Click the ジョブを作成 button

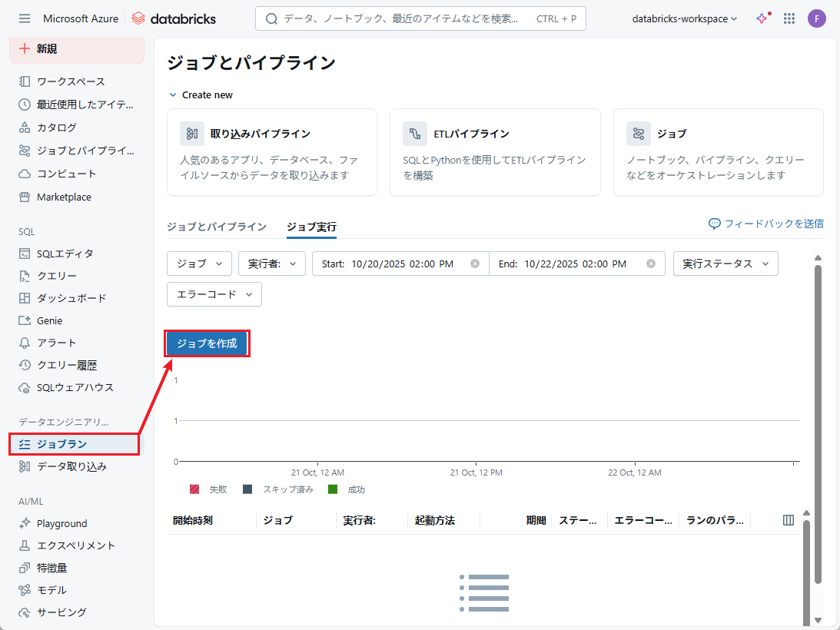[207, 343]
